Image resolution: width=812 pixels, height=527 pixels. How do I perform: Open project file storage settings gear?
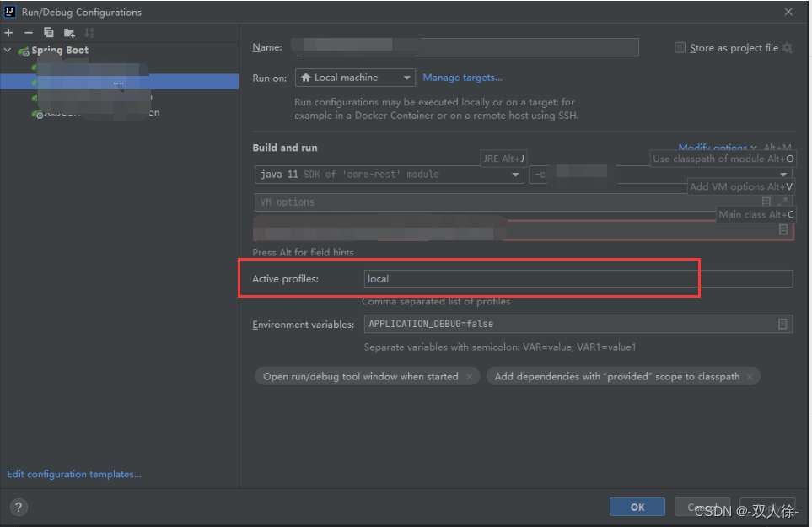788,47
